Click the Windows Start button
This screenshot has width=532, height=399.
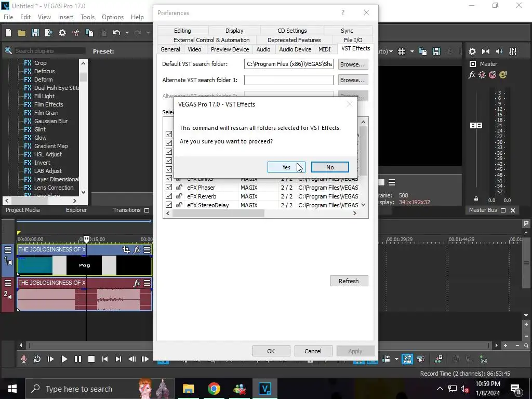pos(12,389)
